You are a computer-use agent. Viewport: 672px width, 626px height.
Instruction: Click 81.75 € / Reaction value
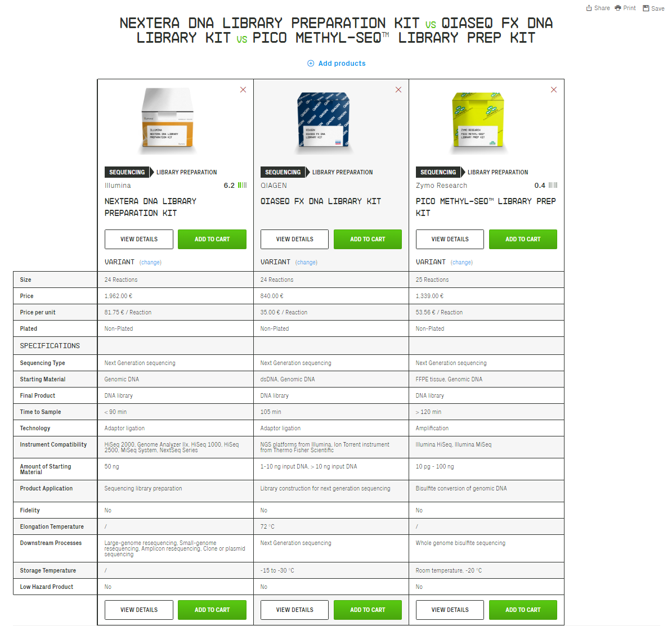(128, 312)
